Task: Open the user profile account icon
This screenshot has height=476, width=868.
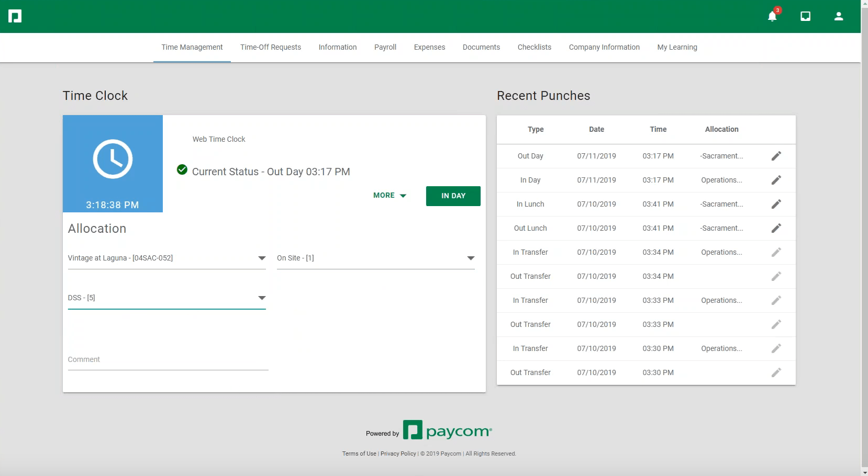Action: point(838,16)
